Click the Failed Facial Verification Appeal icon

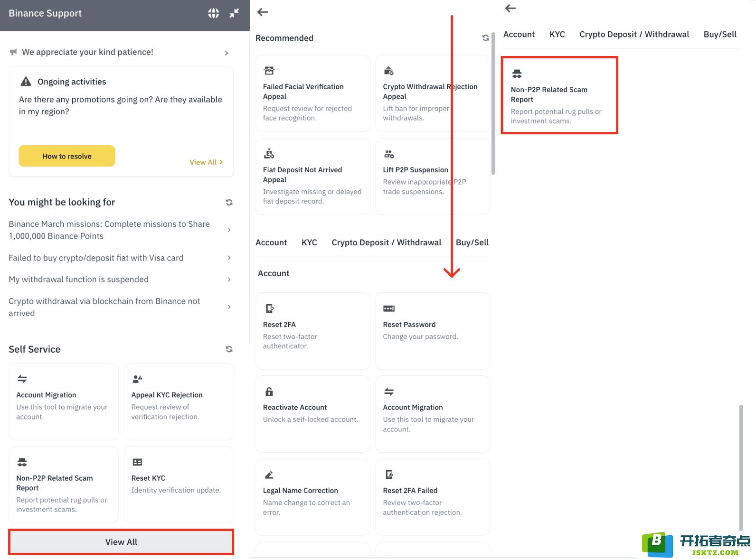269,71
